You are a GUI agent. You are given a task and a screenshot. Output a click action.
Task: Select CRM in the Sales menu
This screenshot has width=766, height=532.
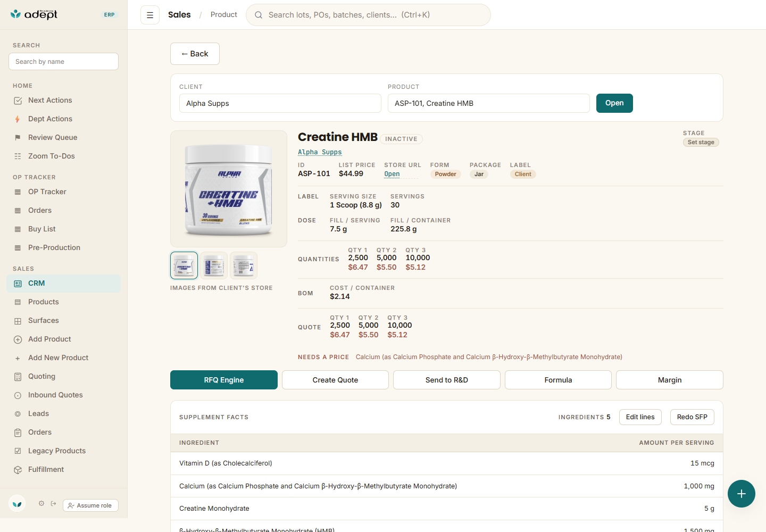click(x=64, y=283)
